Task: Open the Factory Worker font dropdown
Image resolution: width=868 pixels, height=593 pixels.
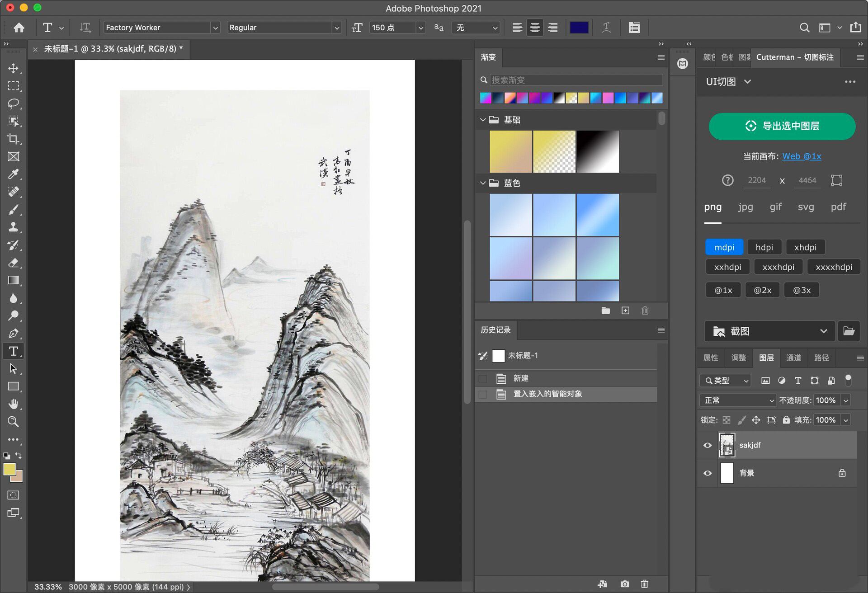Action: tap(215, 28)
